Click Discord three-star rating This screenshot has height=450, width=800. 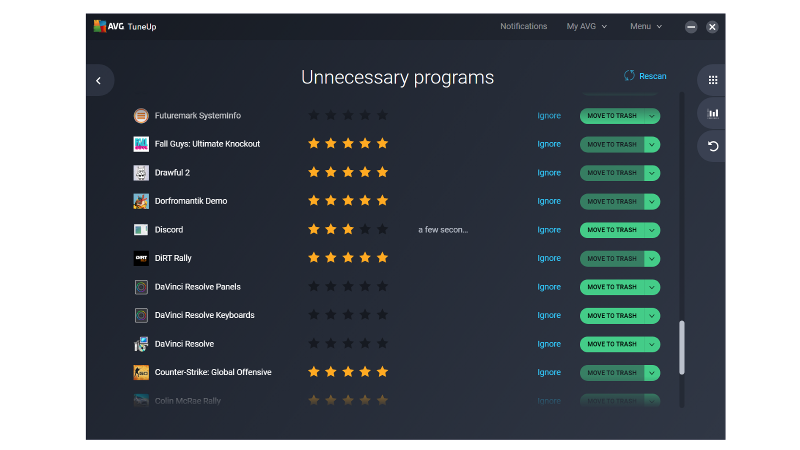click(x=348, y=230)
